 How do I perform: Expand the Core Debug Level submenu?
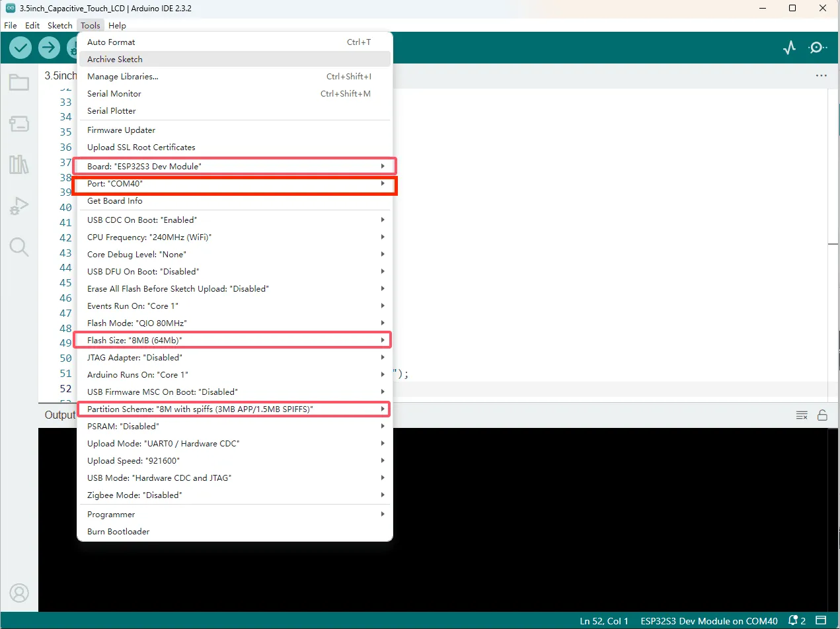235,254
